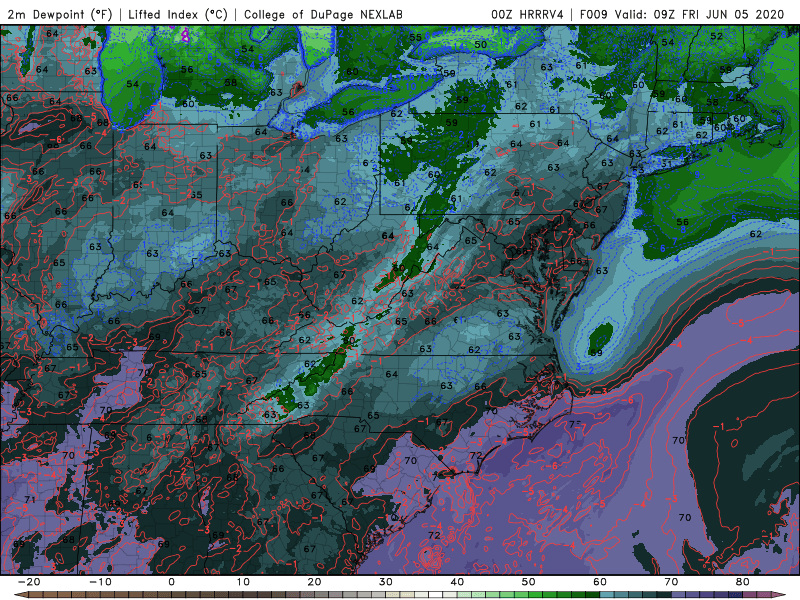Click the '80' color scale label

tap(743, 582)
